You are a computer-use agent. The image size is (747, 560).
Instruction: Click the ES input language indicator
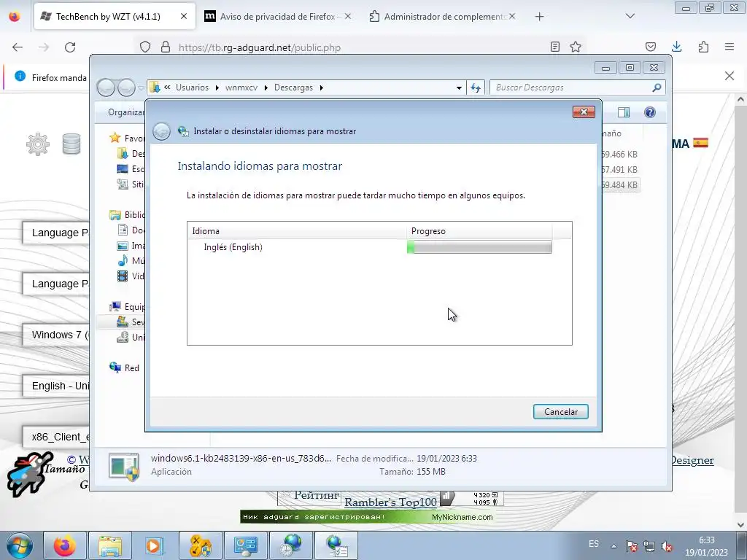coord(594,544)
